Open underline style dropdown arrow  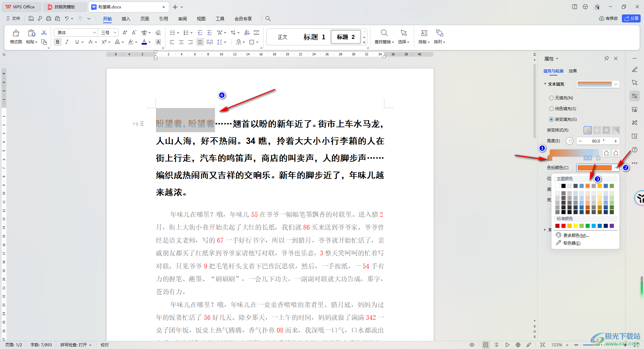point(83,42)
